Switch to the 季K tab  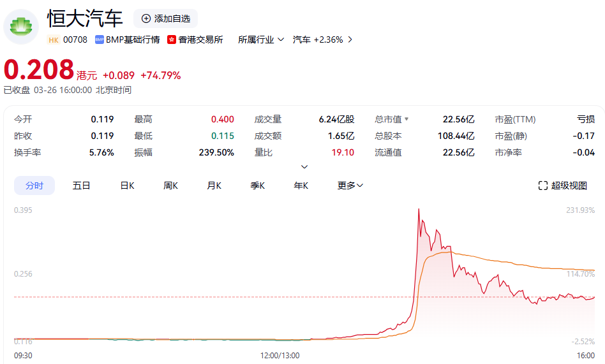(x=258, y=186)
